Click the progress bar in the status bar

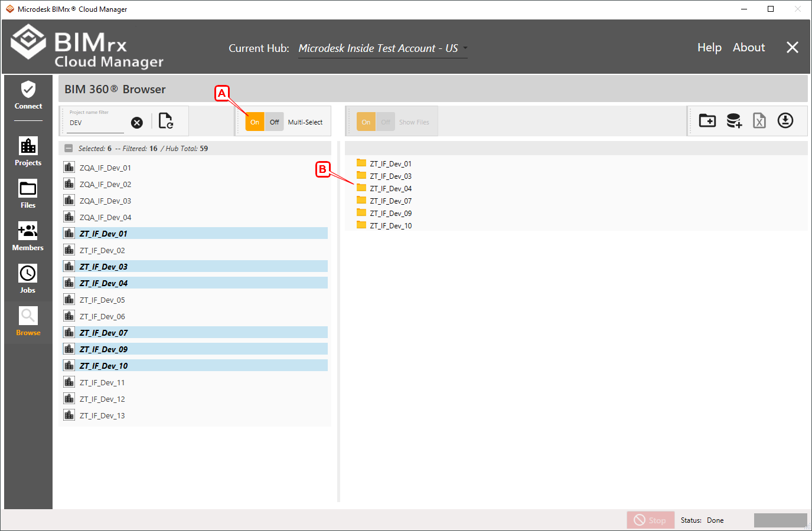click(780, 520)
